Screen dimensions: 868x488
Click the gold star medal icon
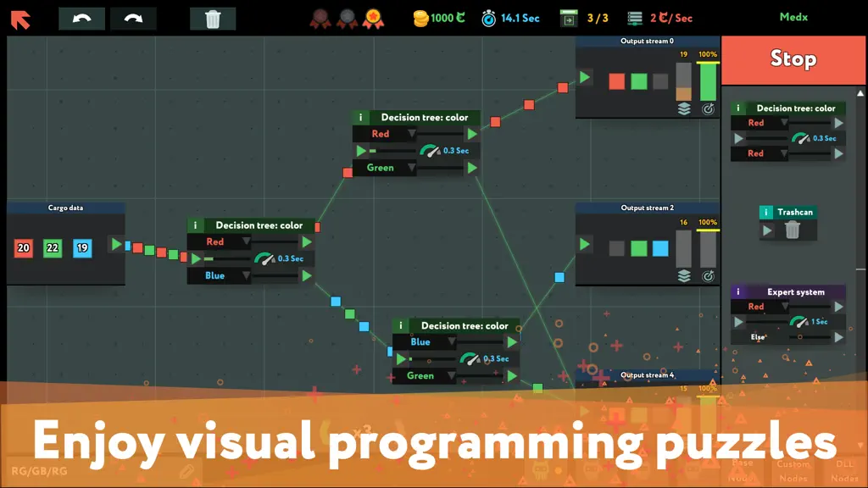tap(374, 19)
